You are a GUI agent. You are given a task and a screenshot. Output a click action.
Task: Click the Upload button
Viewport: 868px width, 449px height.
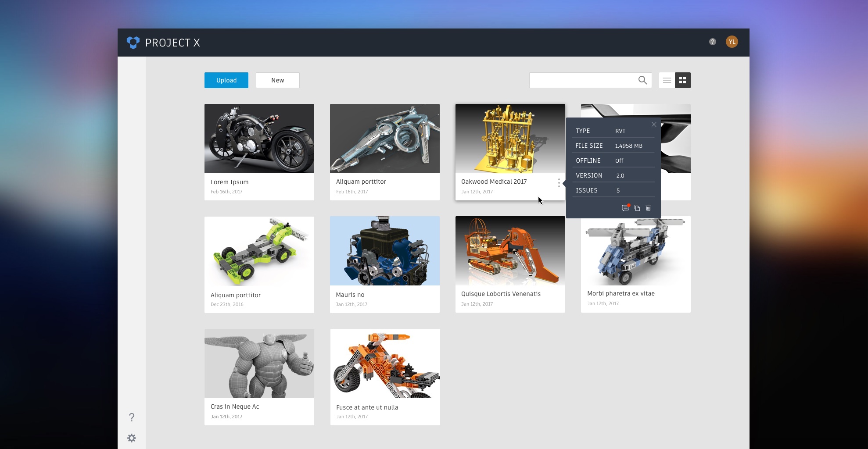coord(226,80)
